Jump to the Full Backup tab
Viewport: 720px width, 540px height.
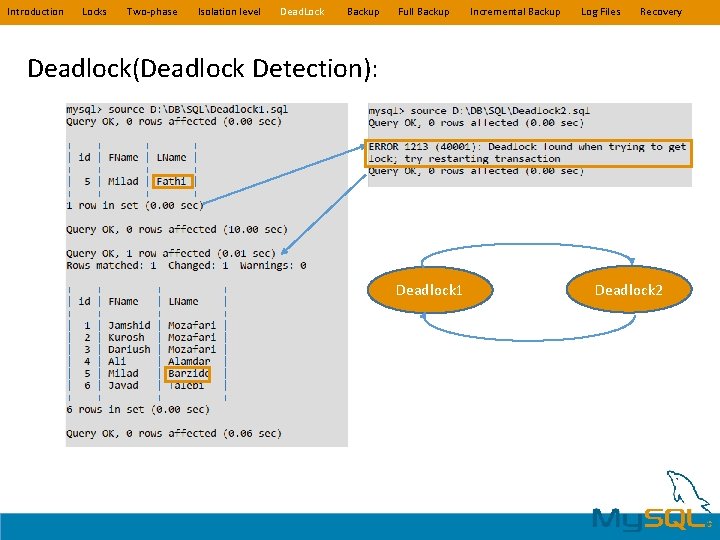tap(424, 12)
